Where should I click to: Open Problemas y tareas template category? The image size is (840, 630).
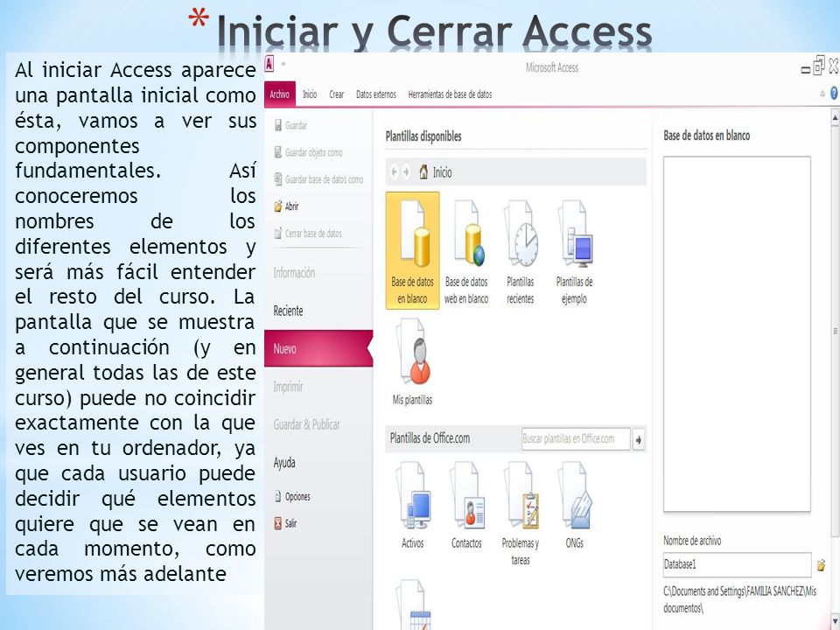pyautogui.click(x=520, y=514)
